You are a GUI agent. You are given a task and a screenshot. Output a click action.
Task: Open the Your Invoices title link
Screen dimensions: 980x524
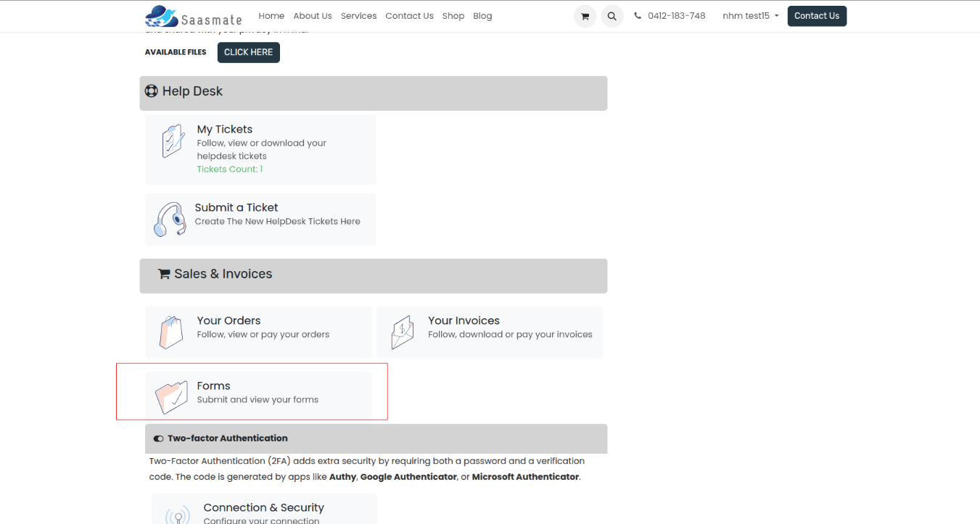pyautogui.click(x=464, y=320)
